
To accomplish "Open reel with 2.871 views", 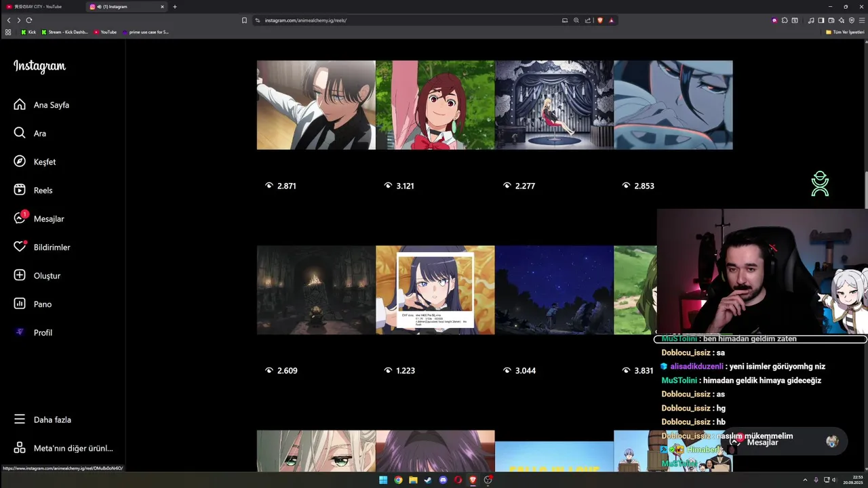I will coord(316,105).
